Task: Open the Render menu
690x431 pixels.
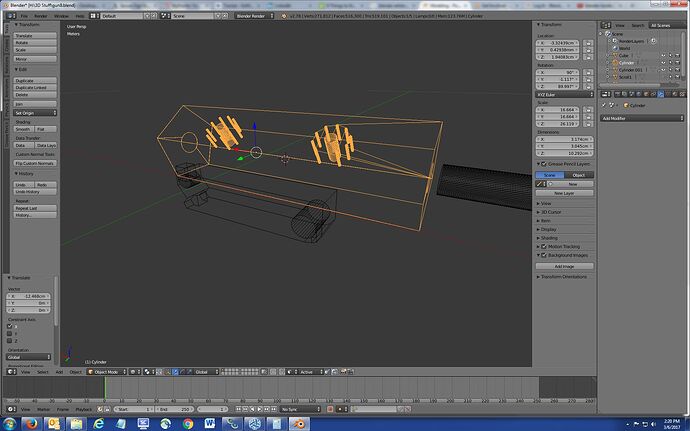Action: click(x=40, y=16)
